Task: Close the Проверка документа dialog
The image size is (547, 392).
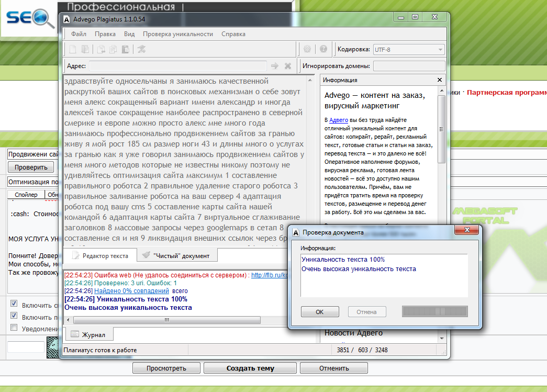Action: pos(466,230)
